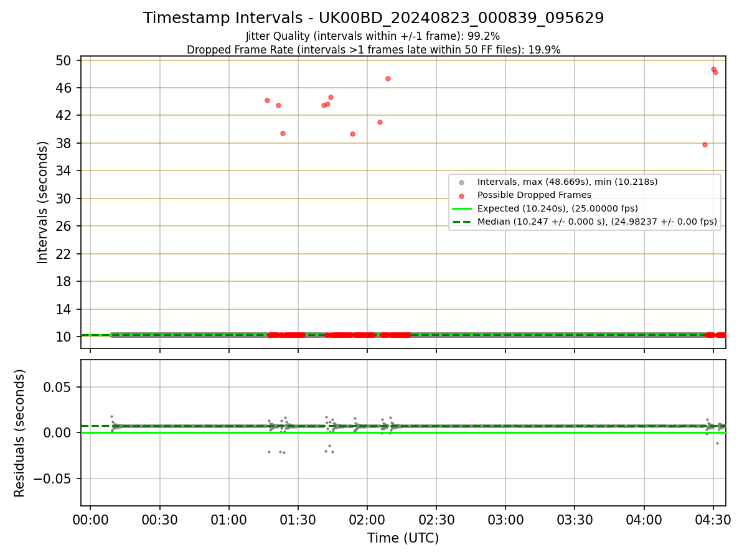Click the highest red outlier near 48.7 seconds

click(713, 69)
